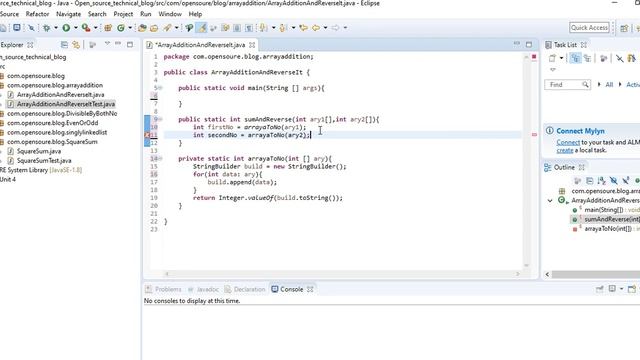The width and height of the screenshot is (640, 360).
Task: Open the Window menu
Action: click(170, 14)
